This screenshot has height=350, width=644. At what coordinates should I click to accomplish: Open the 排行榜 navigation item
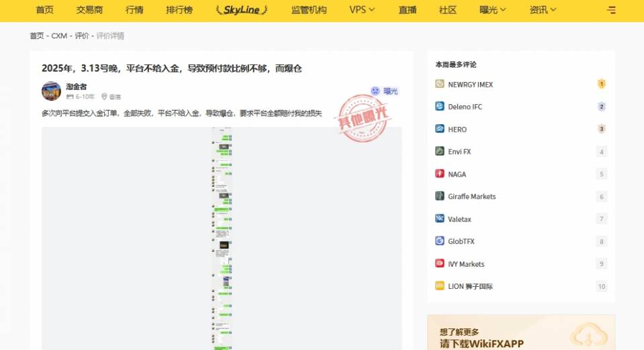tap(179, 9)
